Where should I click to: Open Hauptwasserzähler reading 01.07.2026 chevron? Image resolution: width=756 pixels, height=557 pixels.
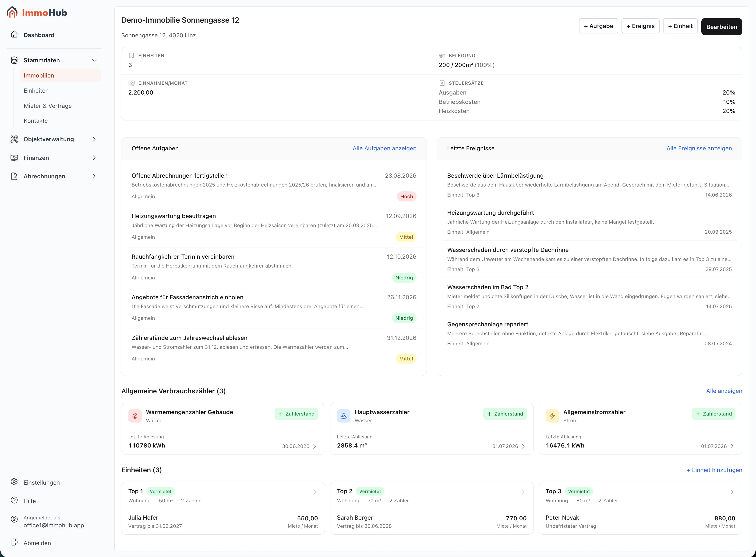coord(523,446)
